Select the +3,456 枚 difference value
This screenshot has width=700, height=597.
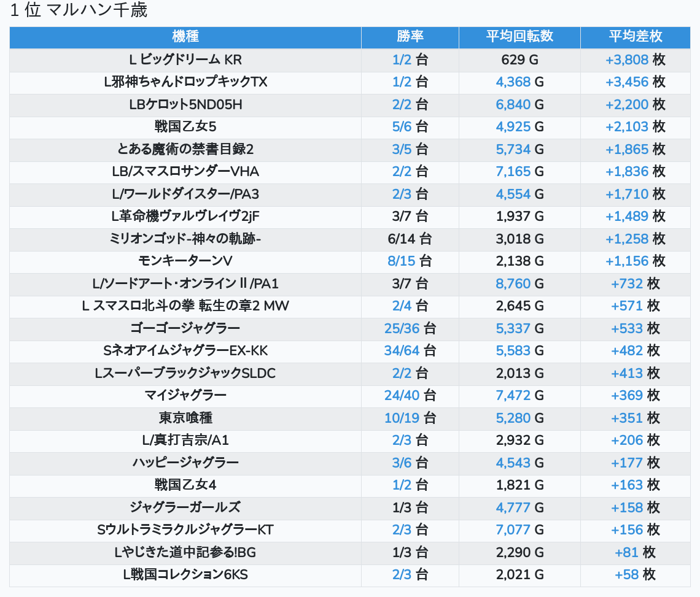click(x=636, y=82)
